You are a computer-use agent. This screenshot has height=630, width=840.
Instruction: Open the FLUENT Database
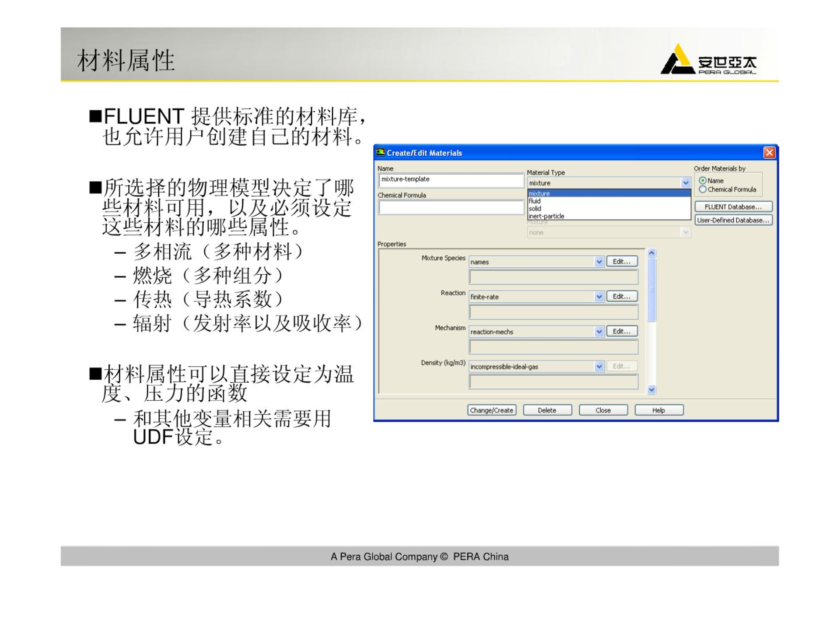click(x=733, y=206)
